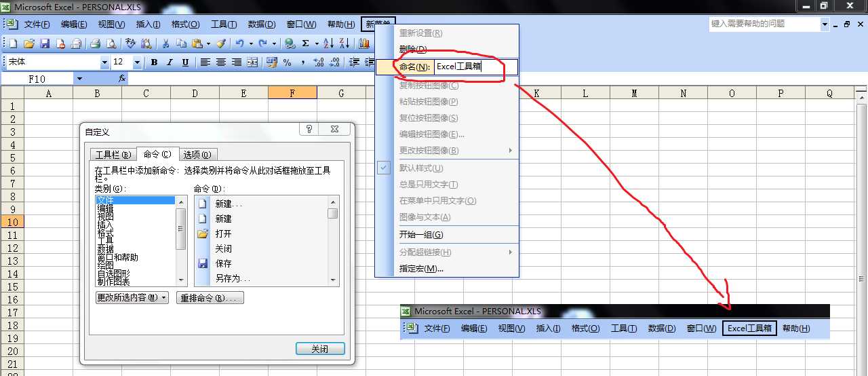The image size is (868, 376).
Task: Click the Copy toolbar icon
Action: pyautogui.click(x=181, y=43)
